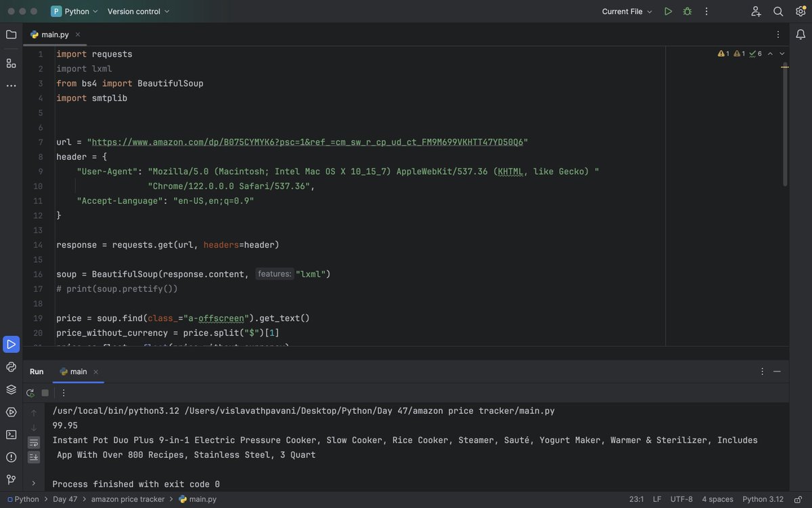Open Code With Me add-user icon

(x=756, y=12)
